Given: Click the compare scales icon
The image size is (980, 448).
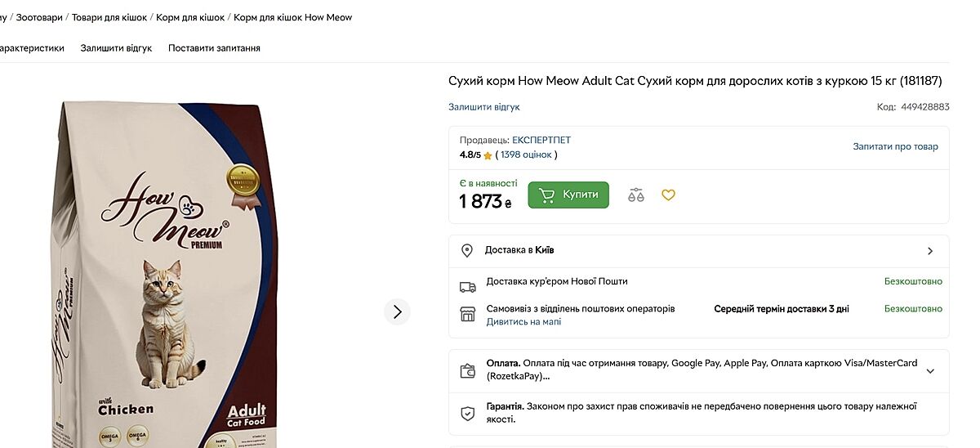Looking at the screenshot, I should coord(636,195).
